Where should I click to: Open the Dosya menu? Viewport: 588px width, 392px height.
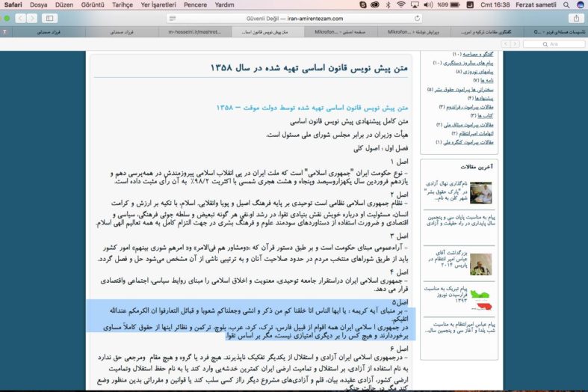click(x=38, y=5)
